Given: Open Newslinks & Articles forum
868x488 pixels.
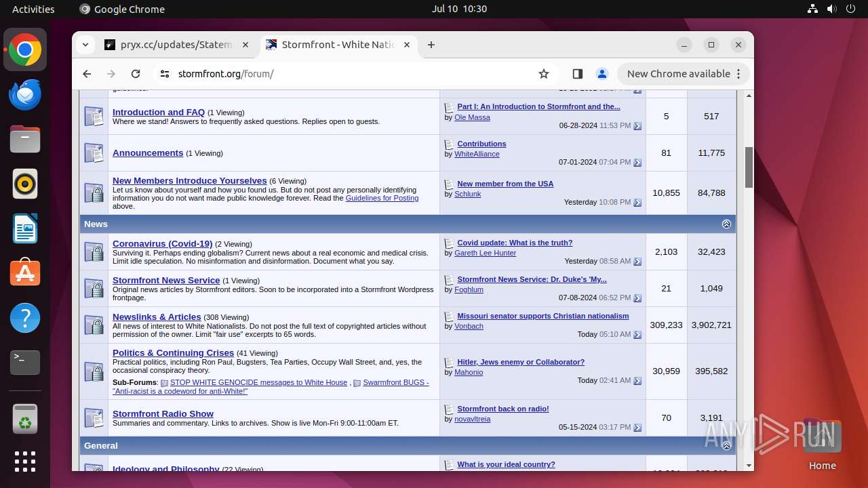Looking at the screenshot, I should pyautogui.click(x=157, y=317).
